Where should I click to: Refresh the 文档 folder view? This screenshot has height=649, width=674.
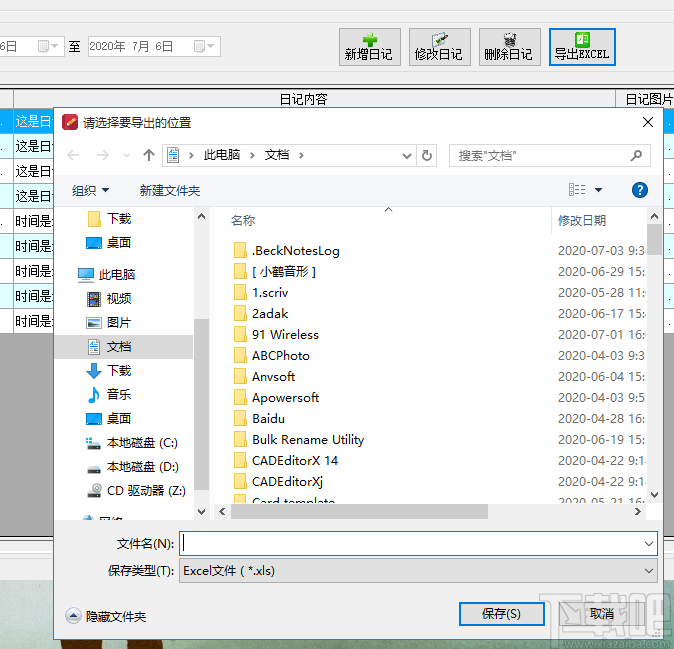click(x=427, y=155)
